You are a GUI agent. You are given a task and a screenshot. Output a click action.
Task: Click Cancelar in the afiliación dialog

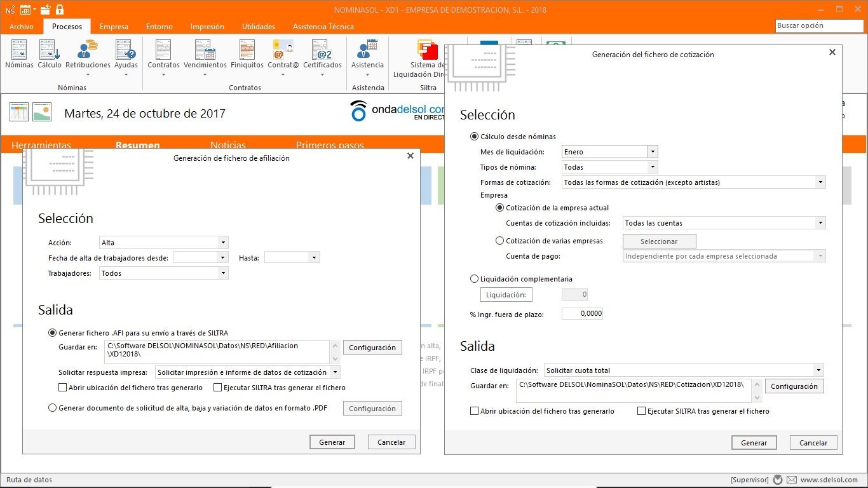tap(391, 442)
